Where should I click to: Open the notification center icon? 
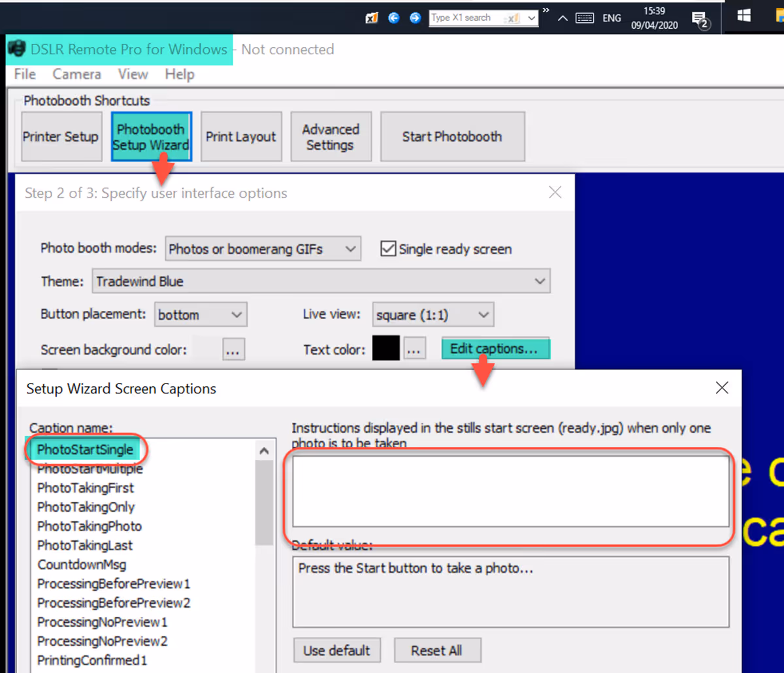click(x=700, y=19)
